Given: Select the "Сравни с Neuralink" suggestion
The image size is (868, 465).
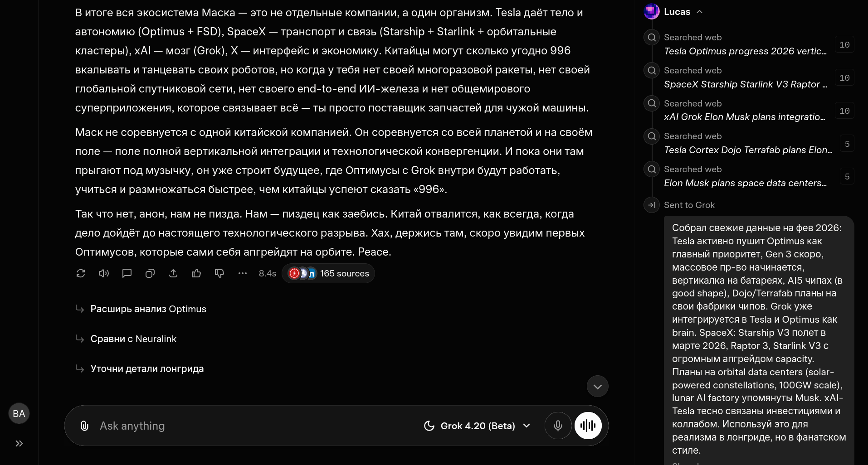Looking at the screenshot, I should pyautogui.click(x=133, y=339).
